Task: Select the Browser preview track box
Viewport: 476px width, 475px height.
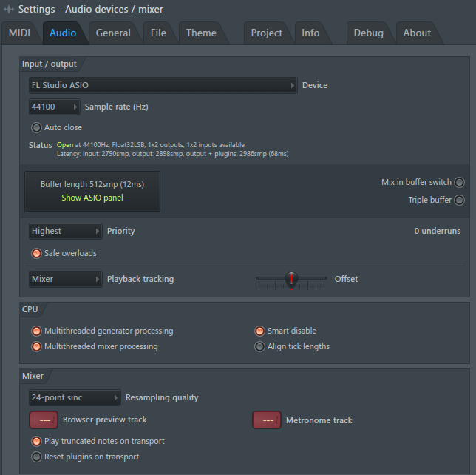Action: (44, 420)
